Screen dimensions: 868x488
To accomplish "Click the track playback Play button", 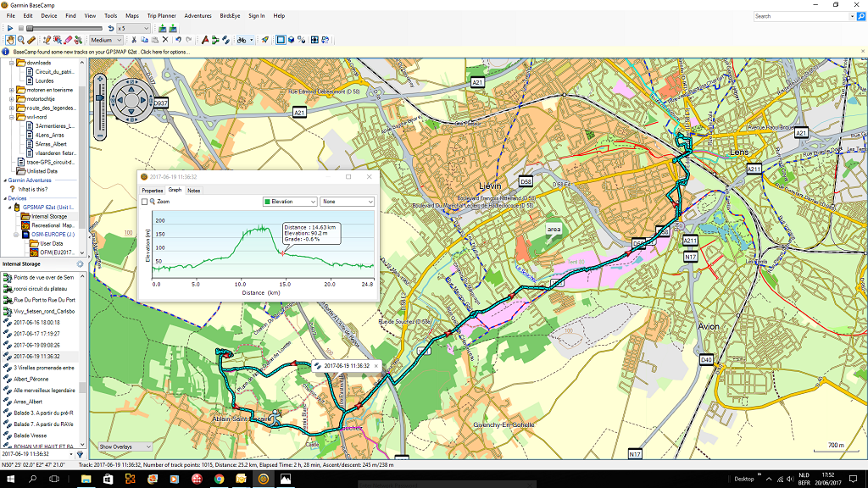I will point(9,28).
